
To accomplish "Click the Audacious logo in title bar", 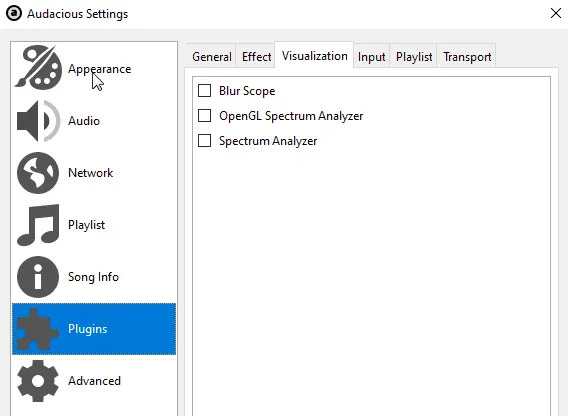I will pos(14,14).
